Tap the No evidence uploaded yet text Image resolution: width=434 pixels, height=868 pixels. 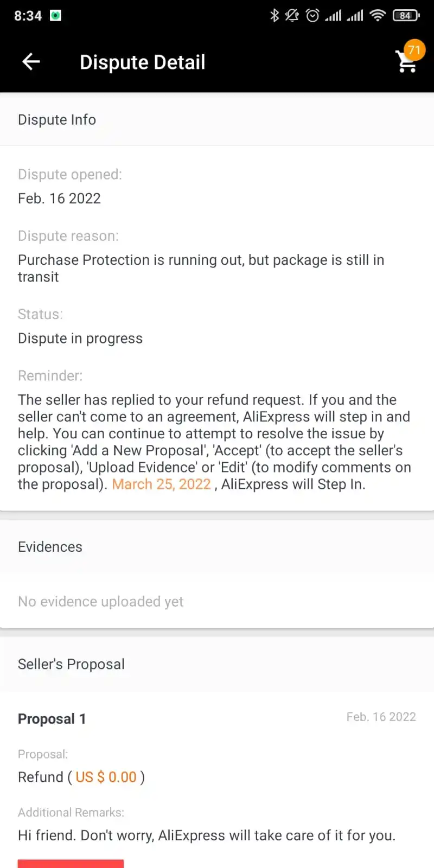click(101, 602)
